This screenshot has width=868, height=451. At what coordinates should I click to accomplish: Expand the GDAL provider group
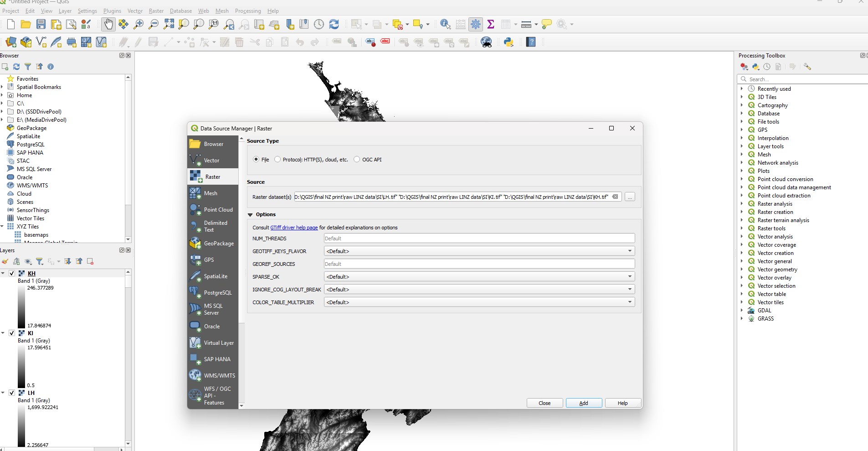coord(742,311)
